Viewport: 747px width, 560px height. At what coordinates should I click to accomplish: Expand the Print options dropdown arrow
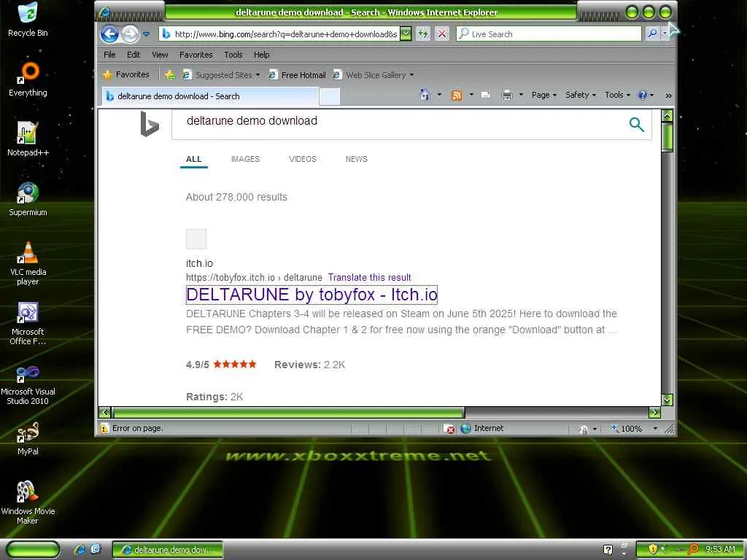[521, 95]
